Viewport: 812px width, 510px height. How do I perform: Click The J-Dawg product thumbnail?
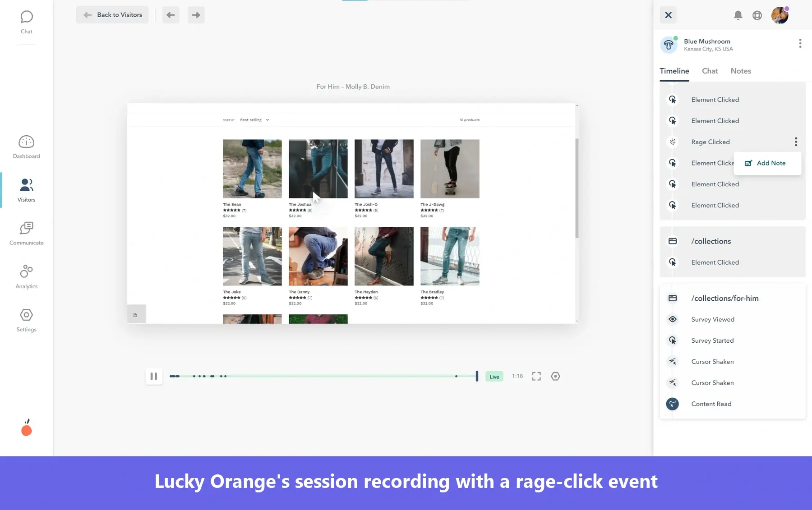450,169
